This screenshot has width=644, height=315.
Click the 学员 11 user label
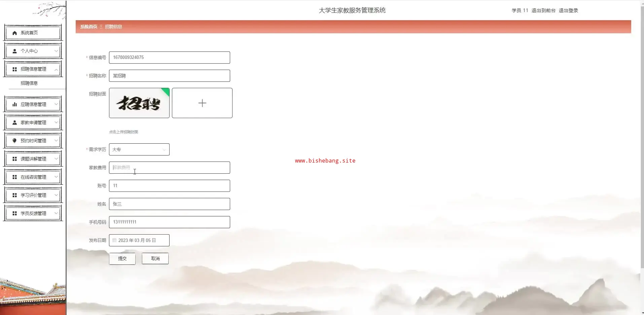pyautogui.click(x=520, y=10)
